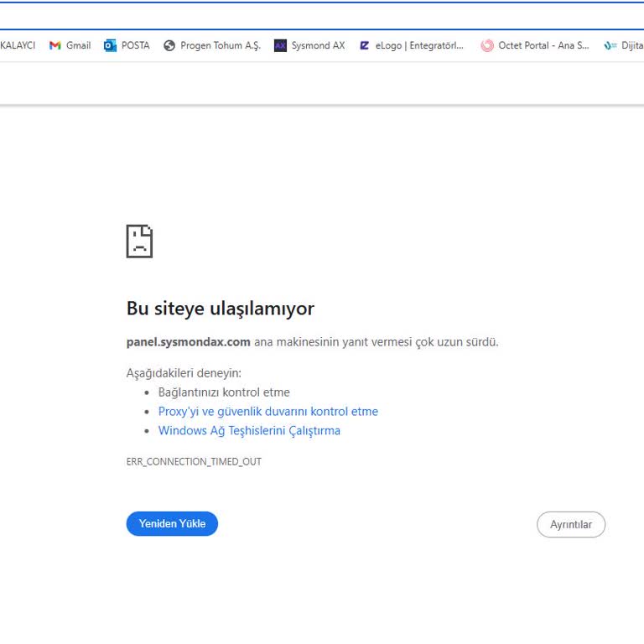Click the sad page error icon
This screenshot has height=644, width=644.
(139, 241)
